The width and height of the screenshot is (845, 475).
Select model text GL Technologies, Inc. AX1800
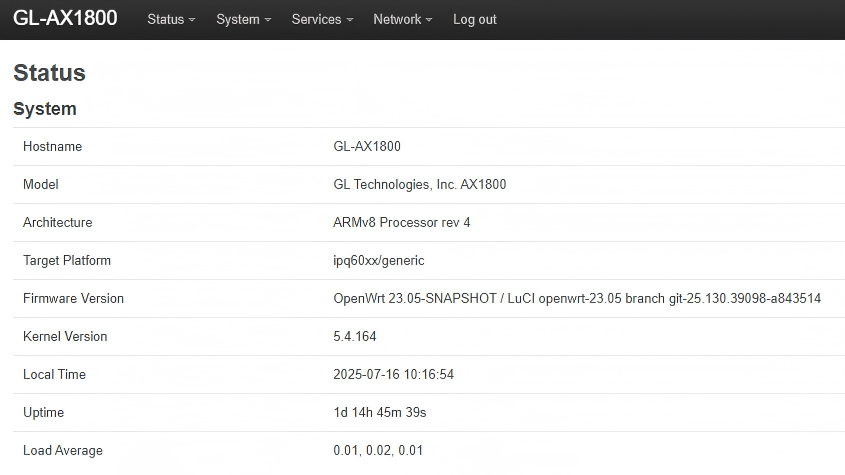click(x=420, y=184)
